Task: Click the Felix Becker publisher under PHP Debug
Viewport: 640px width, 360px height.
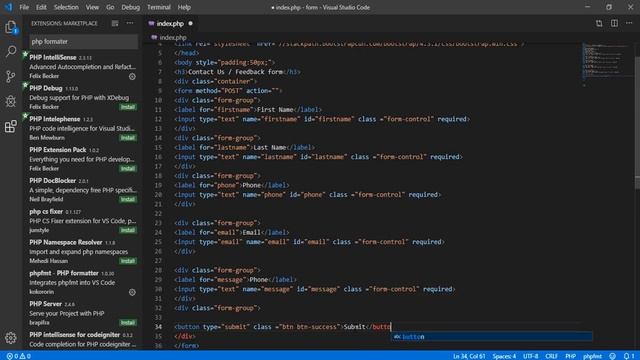Action: (44, 107)
